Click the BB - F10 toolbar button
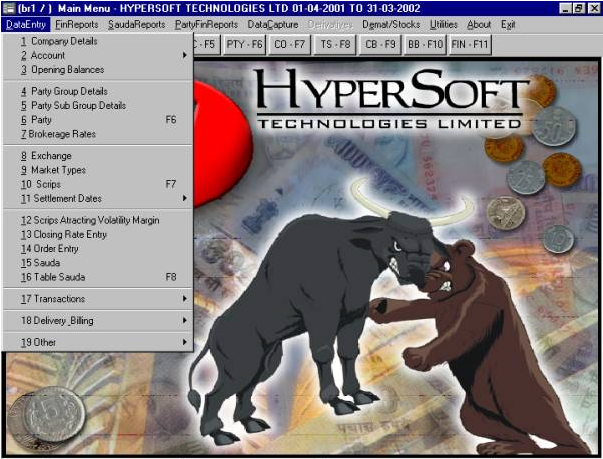 (x=425, y=45)
